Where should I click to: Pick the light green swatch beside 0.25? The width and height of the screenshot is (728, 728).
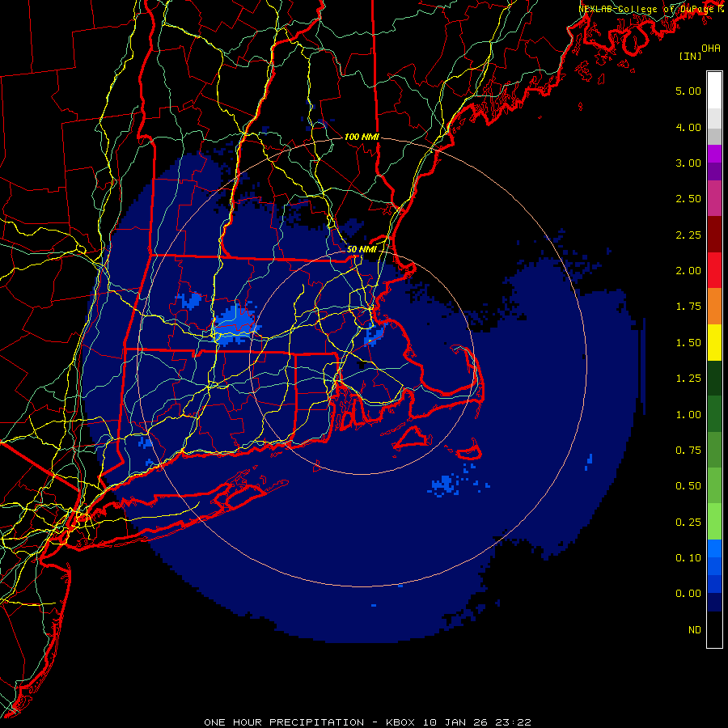[714, 522]
